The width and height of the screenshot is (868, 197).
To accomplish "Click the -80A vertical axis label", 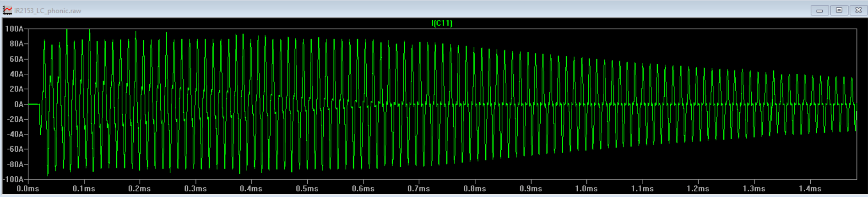I will pos(15,164).
